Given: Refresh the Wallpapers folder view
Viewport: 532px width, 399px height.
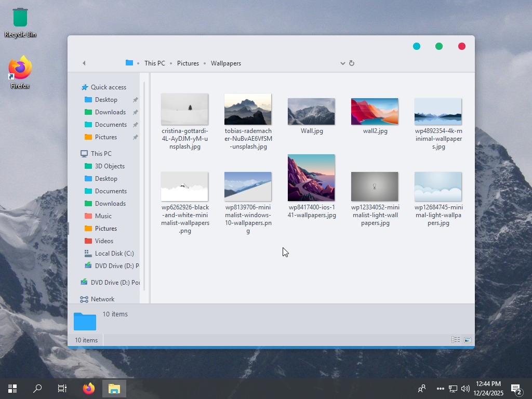Looking at the screenshot, I should (352, 63).
